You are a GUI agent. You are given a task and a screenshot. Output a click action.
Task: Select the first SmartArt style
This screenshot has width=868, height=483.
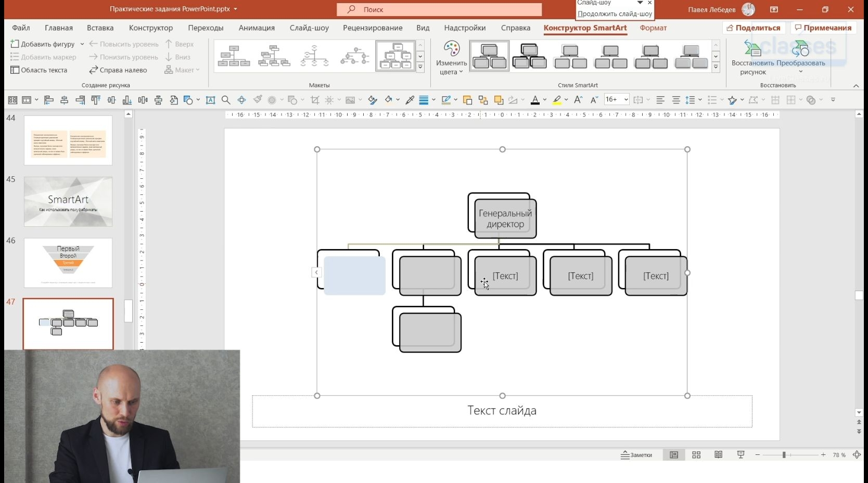click(x=490, y=56)
